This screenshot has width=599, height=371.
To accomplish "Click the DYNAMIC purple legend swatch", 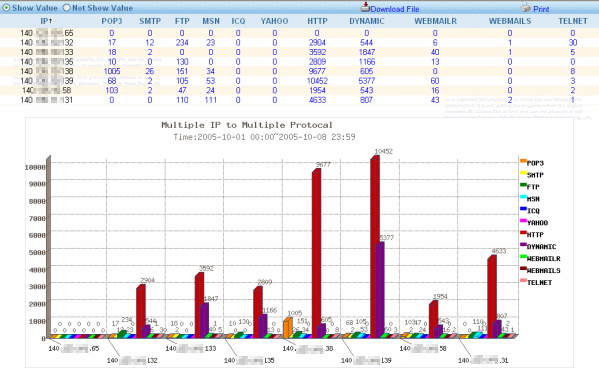I will tap(523, 245).
